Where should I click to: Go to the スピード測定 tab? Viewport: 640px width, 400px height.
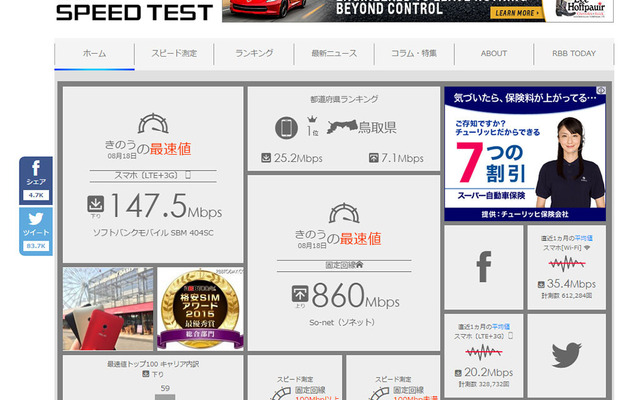click(174, 53)
